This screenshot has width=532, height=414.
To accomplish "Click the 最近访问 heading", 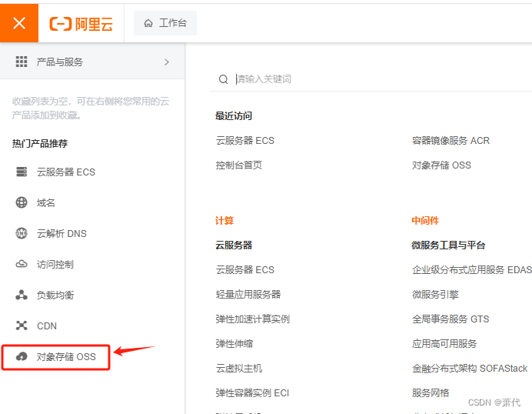I will point(234,115).
